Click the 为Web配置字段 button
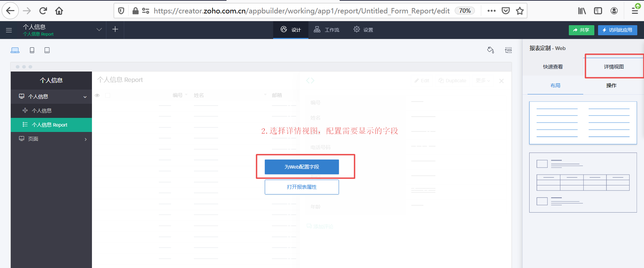Image resolution: width=644 pixels, height=268 pixels. [x=301, y=167]
